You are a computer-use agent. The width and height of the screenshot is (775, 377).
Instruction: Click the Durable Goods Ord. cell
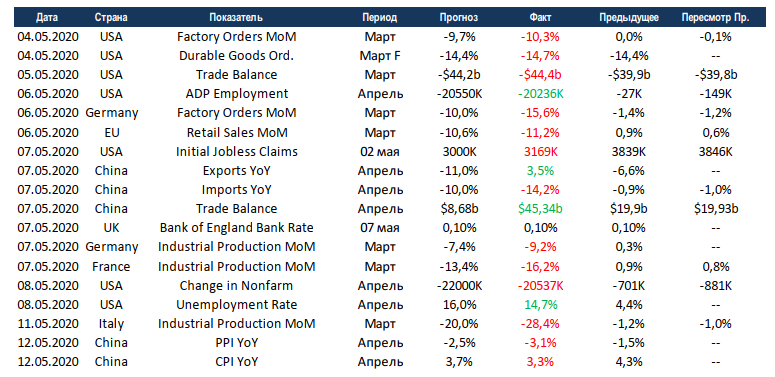pyautogui.click(x=237, y=55)
